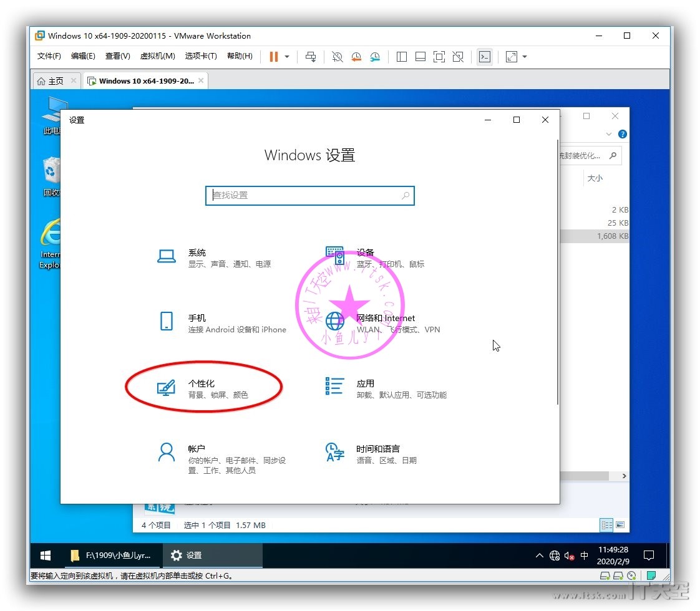Expand the Explorer ribbon chevron

(x=608, y=134)
